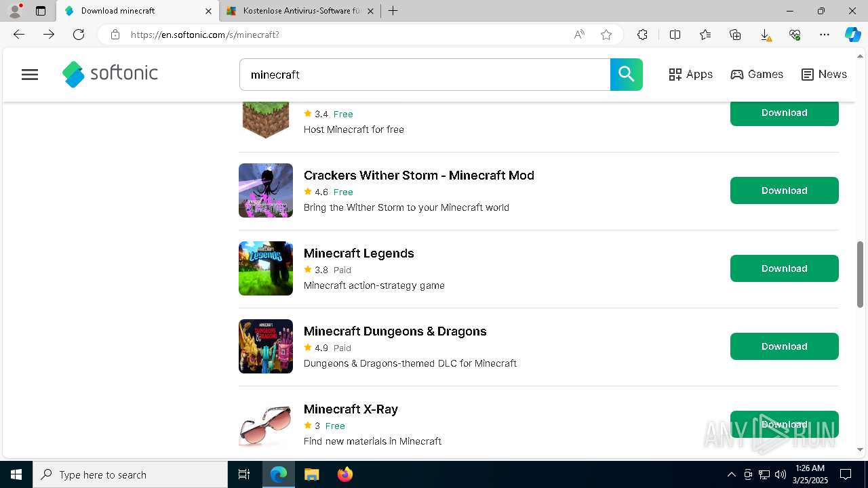
Task: Open Copilot sidebar
Action: point(852,35)
